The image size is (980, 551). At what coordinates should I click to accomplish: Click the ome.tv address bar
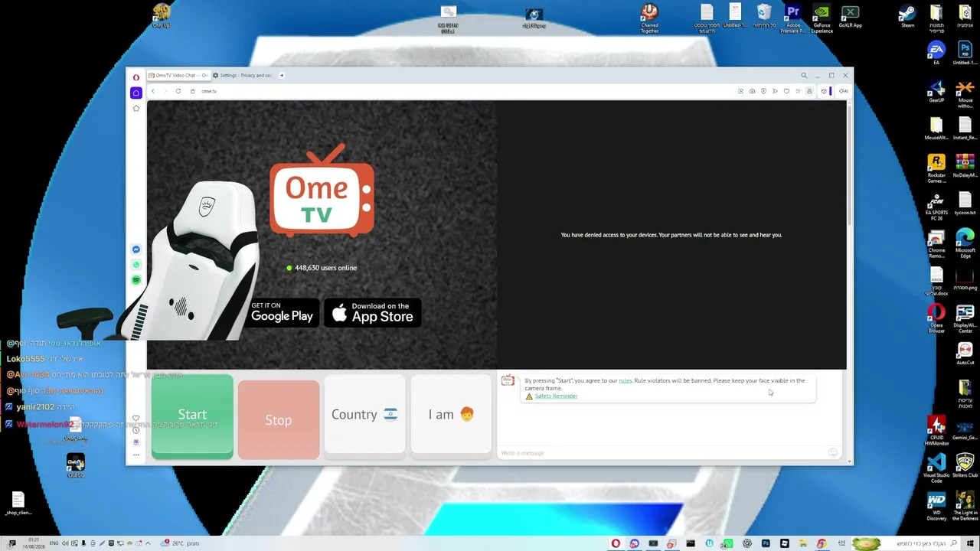click(x=459, y=91)
